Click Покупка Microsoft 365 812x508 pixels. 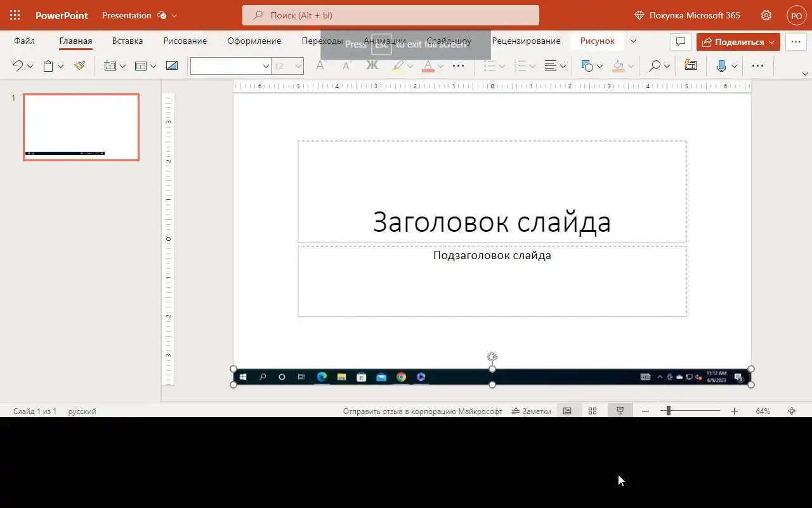[x=687, y=15]
